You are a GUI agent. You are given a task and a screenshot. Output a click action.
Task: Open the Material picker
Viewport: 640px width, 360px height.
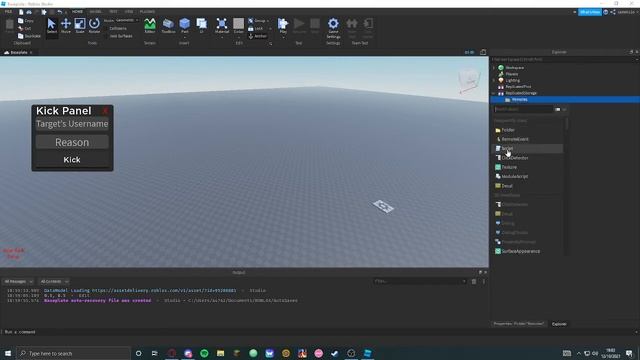[222, 26]
